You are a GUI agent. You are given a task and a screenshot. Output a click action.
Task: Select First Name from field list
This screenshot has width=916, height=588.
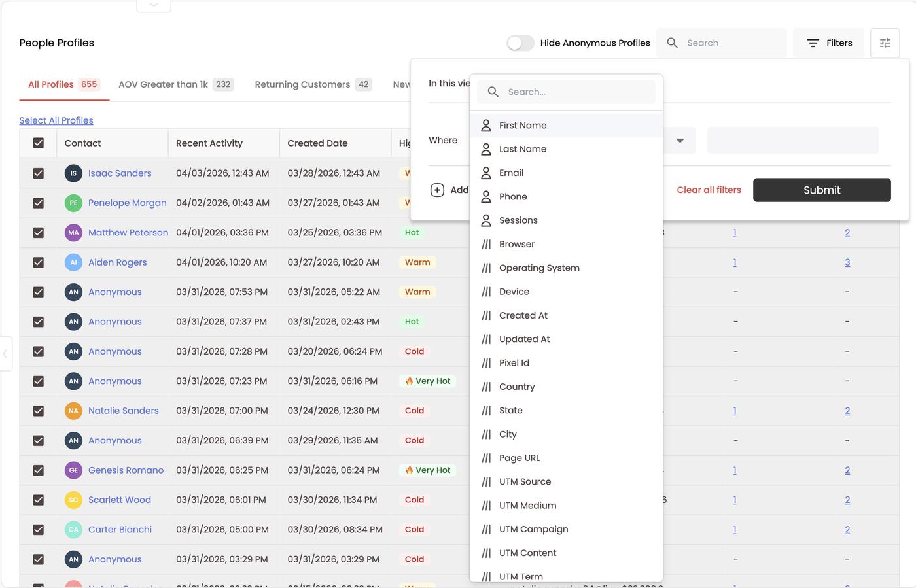(x=567, y=126)
